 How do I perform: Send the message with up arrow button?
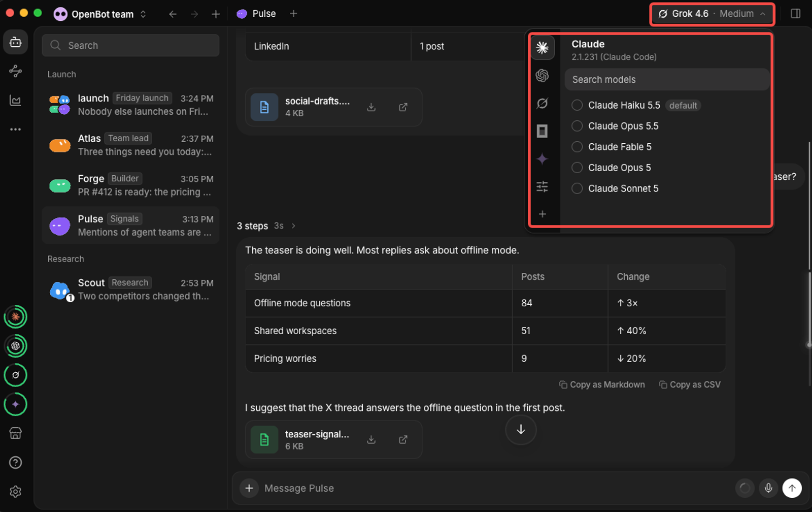tap(792, 488)
